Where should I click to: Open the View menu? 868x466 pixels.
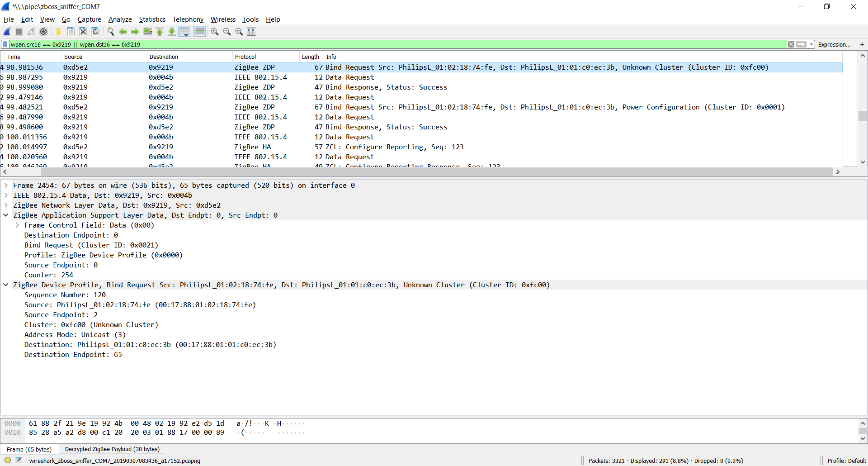(x=47, y=19)
